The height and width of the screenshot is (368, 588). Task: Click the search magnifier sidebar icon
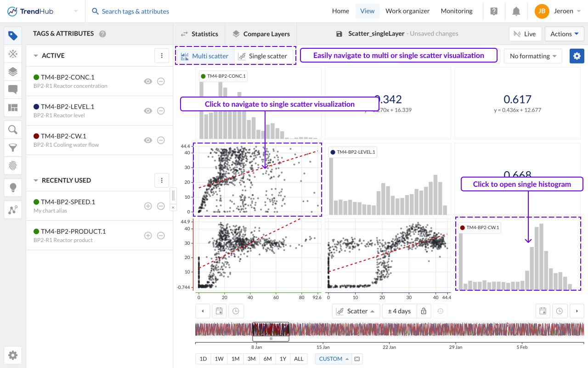[13, 130]
